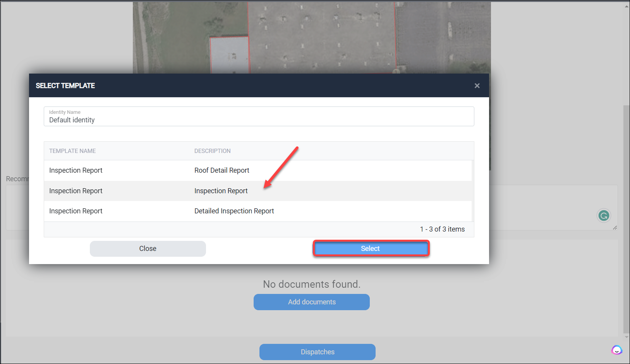
Task: Click the grey Close button
Action: 148,249
